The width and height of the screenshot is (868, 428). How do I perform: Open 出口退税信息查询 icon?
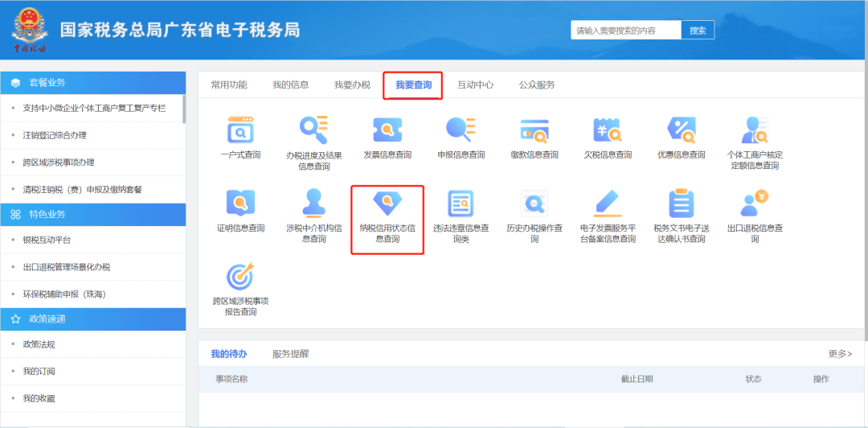[x=755, y=203]
